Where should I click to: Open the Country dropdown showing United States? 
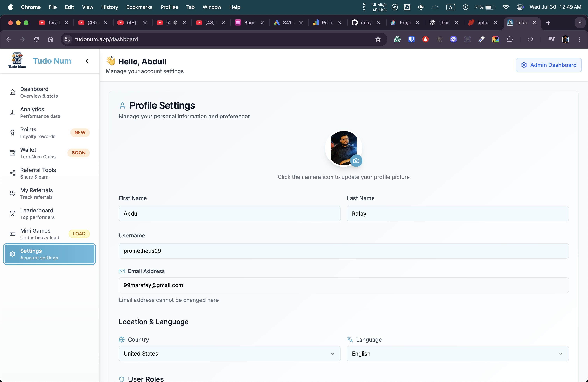229,354
